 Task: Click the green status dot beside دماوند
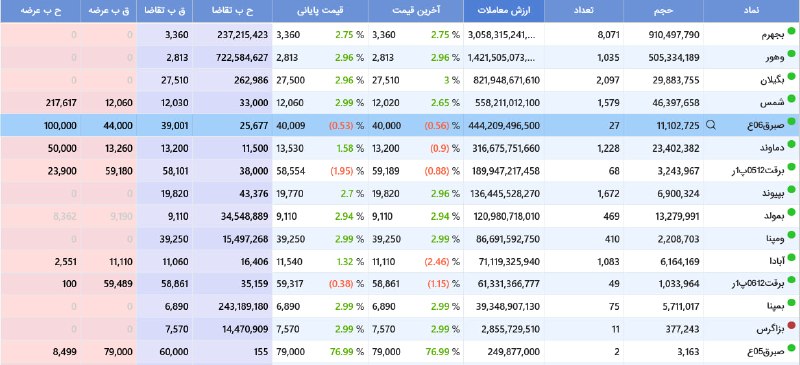[791, 144]
